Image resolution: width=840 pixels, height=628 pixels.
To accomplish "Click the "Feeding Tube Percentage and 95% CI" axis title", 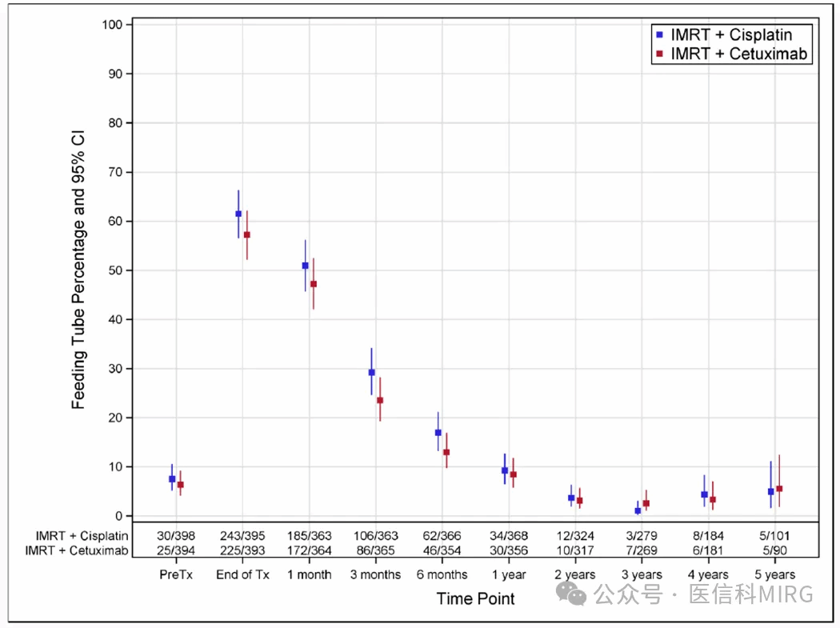I will (x=78, y=272).
